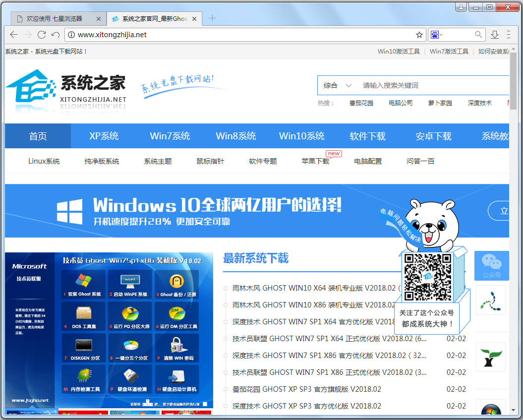Click the green sprout thumbnail on right

click(490, 357)
